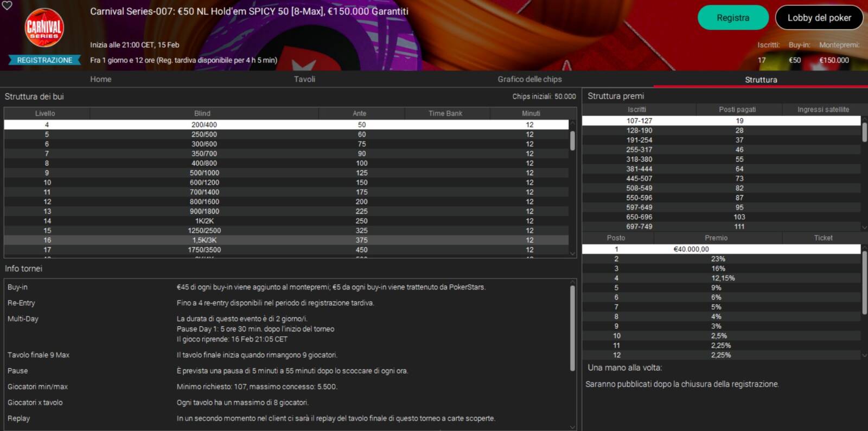Select the 107-127 Iscritti row

(721, 121)
